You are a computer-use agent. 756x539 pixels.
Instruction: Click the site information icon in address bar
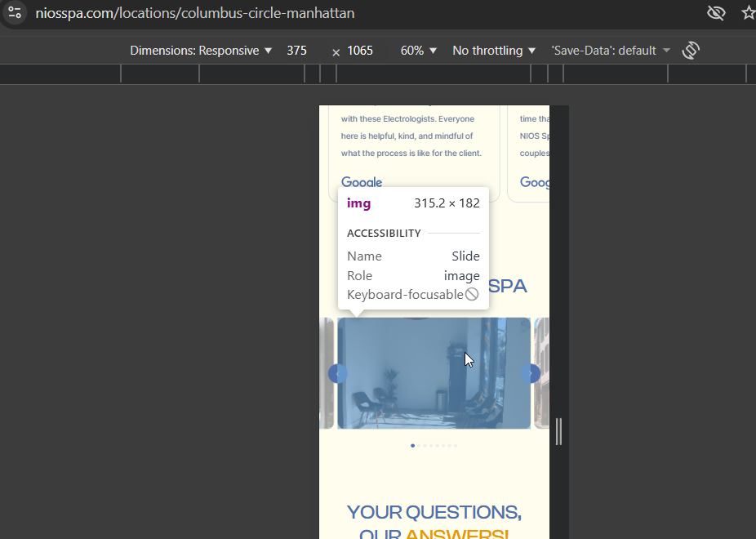coord(14,12)
